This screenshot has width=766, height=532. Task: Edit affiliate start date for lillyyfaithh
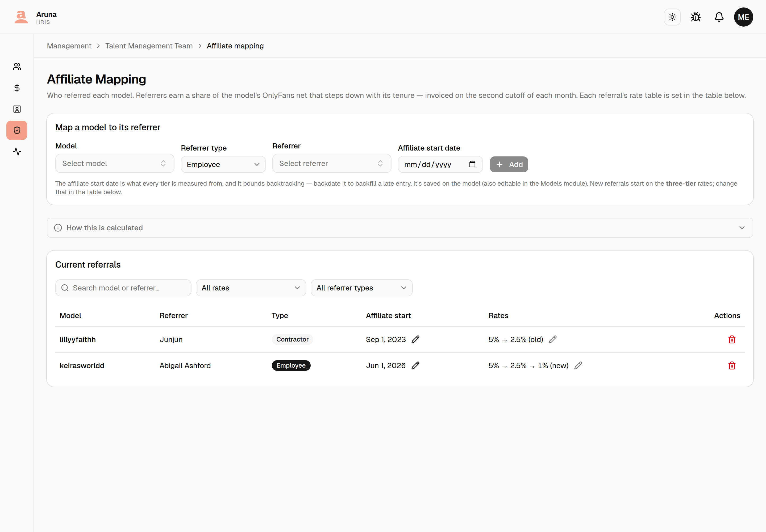coord(415,339)
